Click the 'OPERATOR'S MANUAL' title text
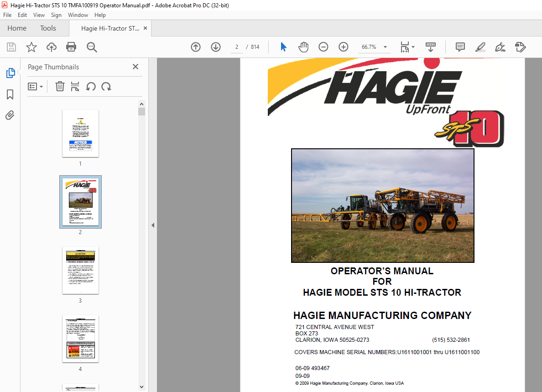 382,271
